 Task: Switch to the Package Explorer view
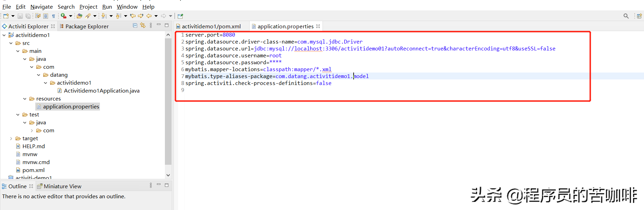[87, 27]
